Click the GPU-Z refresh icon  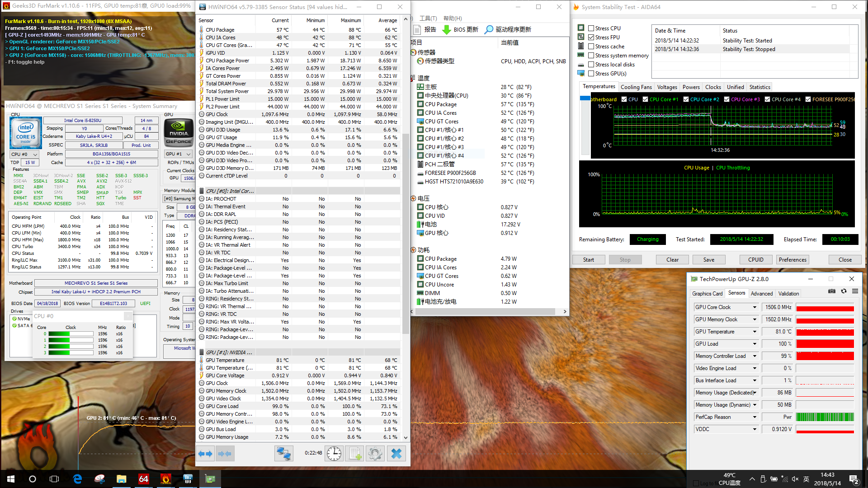(844, 291)
